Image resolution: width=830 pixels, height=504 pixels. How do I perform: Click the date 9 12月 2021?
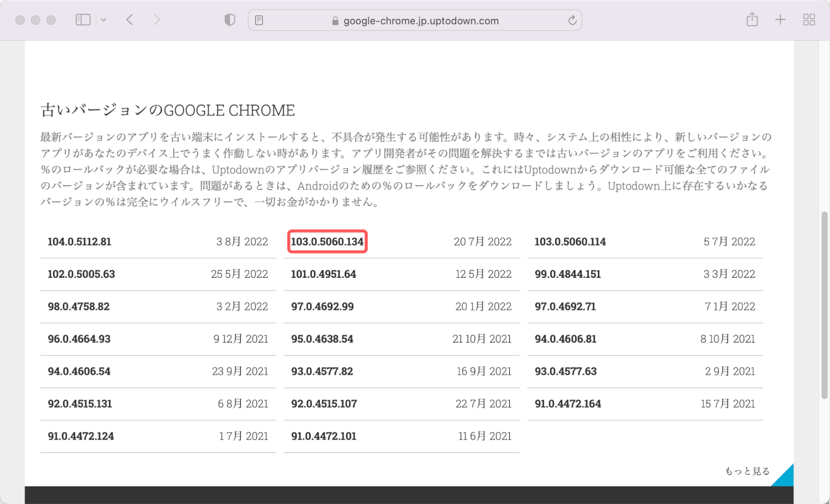point(241,339)
